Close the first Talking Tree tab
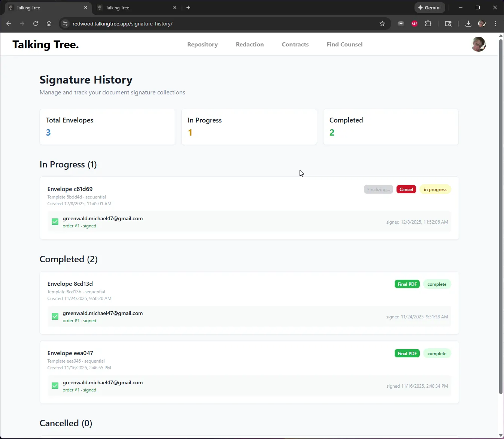 pyautogui.click(x=86, y=7)
